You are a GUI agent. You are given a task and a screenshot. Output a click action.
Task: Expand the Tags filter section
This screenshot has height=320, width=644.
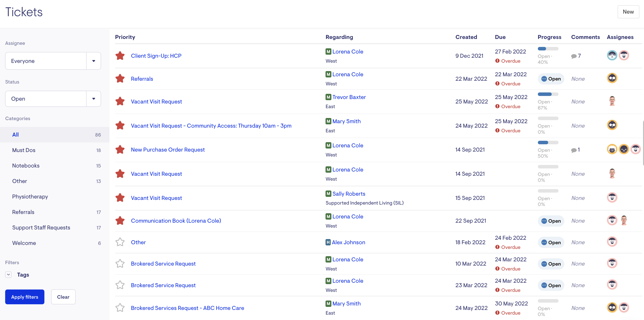8,274
